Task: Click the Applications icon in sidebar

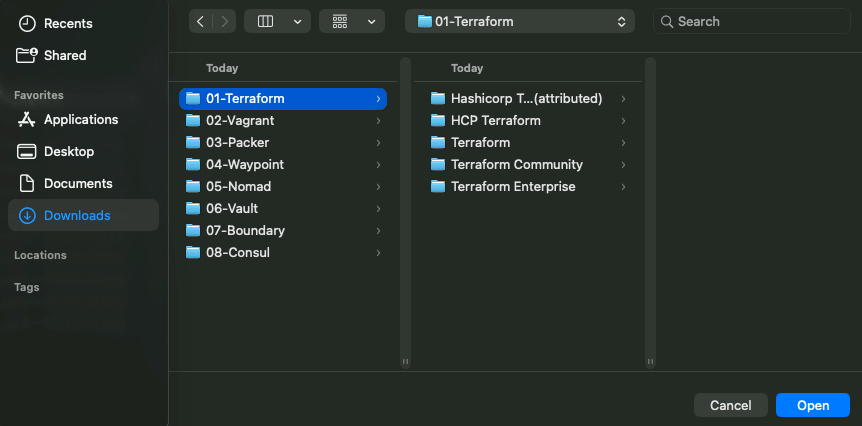Action: [27, 119]
